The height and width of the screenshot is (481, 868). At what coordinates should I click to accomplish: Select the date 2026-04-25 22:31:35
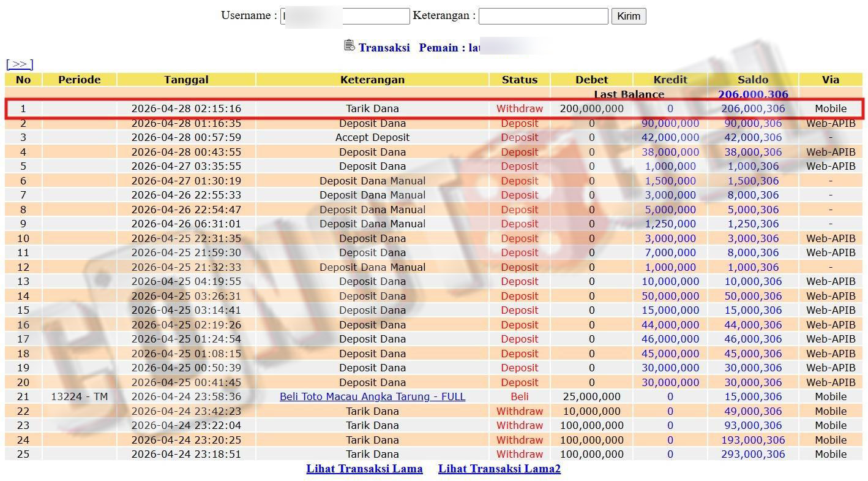pos(186,238)
